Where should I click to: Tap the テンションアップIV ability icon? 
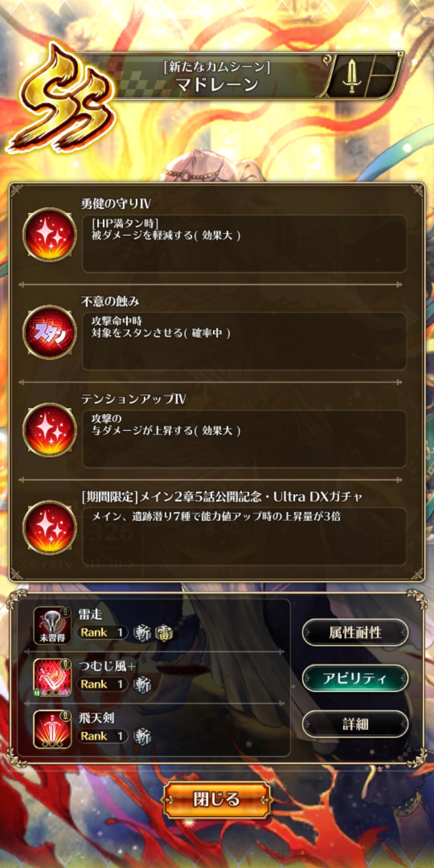(49, 430)
